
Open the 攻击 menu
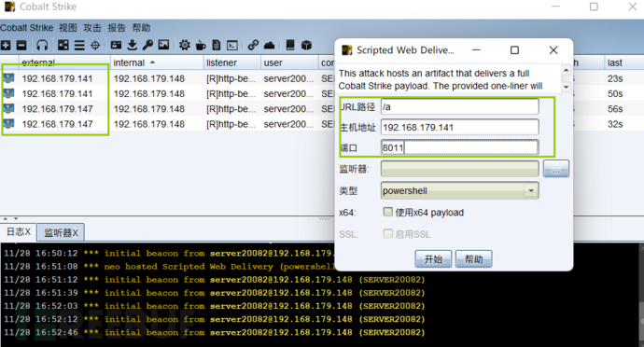click(x=92, y=28)
